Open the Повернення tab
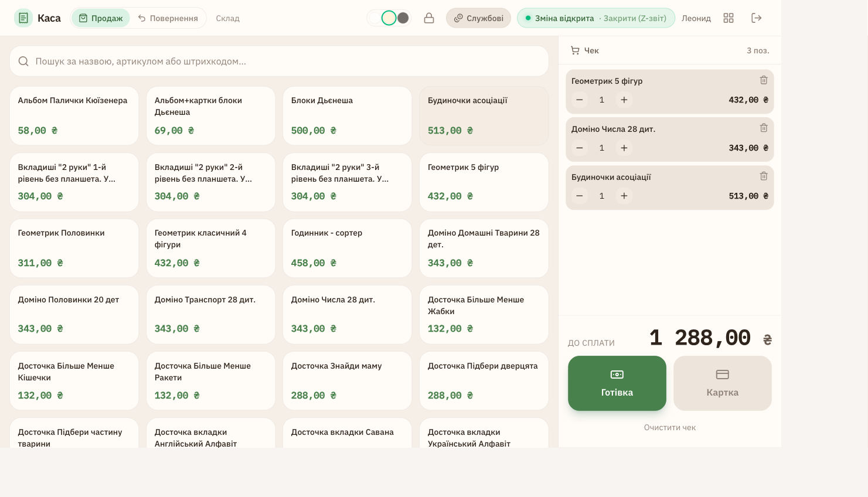This screenshot has height=497, width=868. (168, 18)
